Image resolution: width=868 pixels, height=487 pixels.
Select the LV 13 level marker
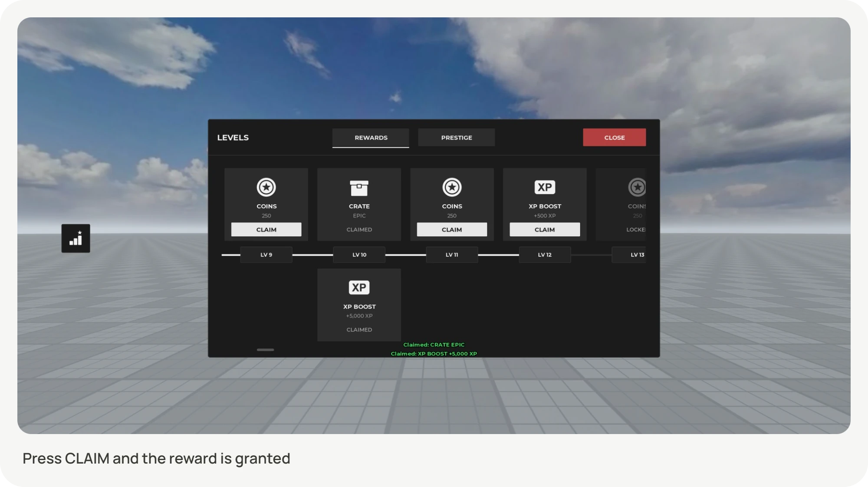(x=629, y=255)
